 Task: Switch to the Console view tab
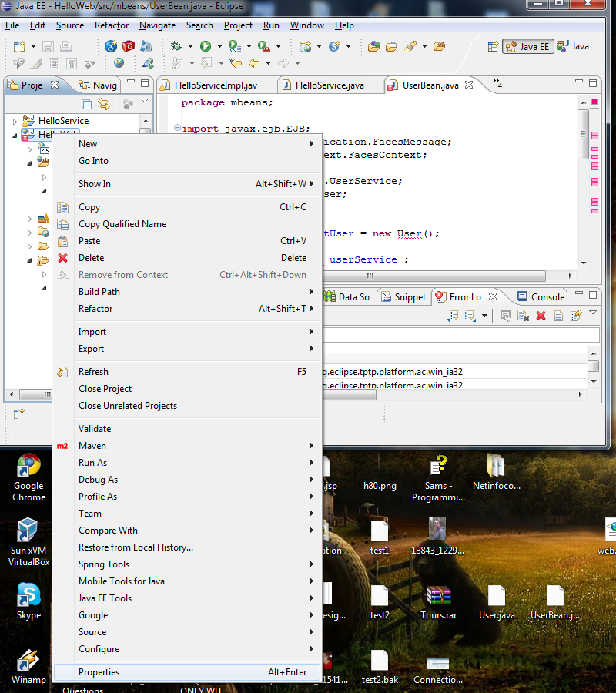click(x=541, y=297)
